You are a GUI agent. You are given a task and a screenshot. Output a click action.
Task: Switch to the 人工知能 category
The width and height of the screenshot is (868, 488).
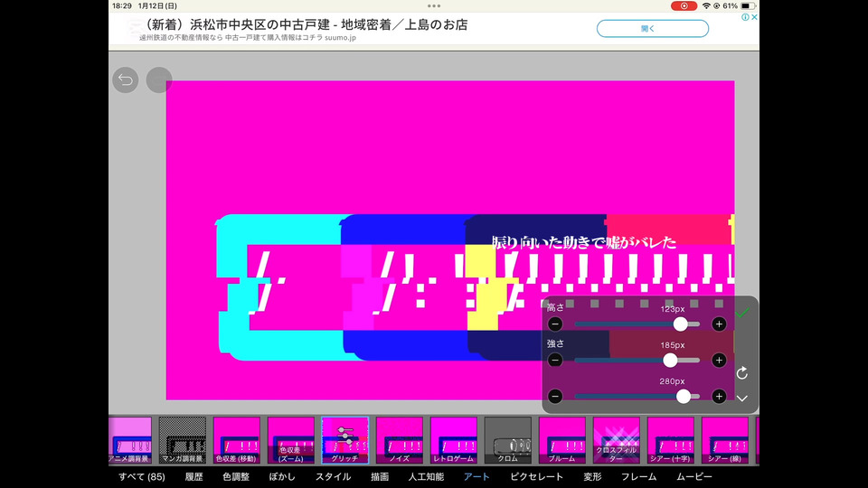pos(426,477)
